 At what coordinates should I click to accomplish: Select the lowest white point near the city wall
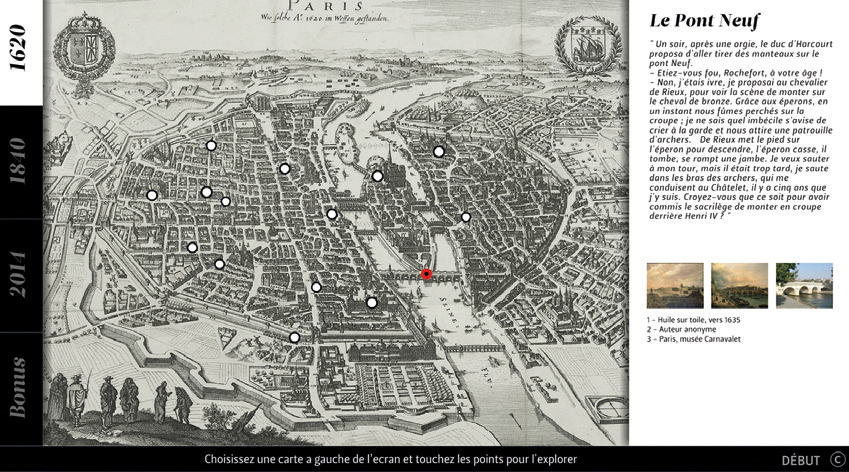[294, 338]
